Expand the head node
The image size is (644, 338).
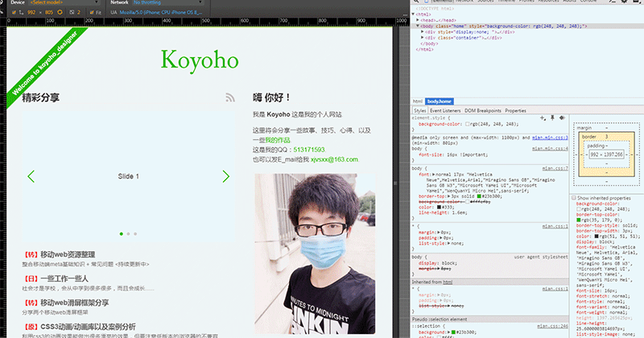[418, 19]
